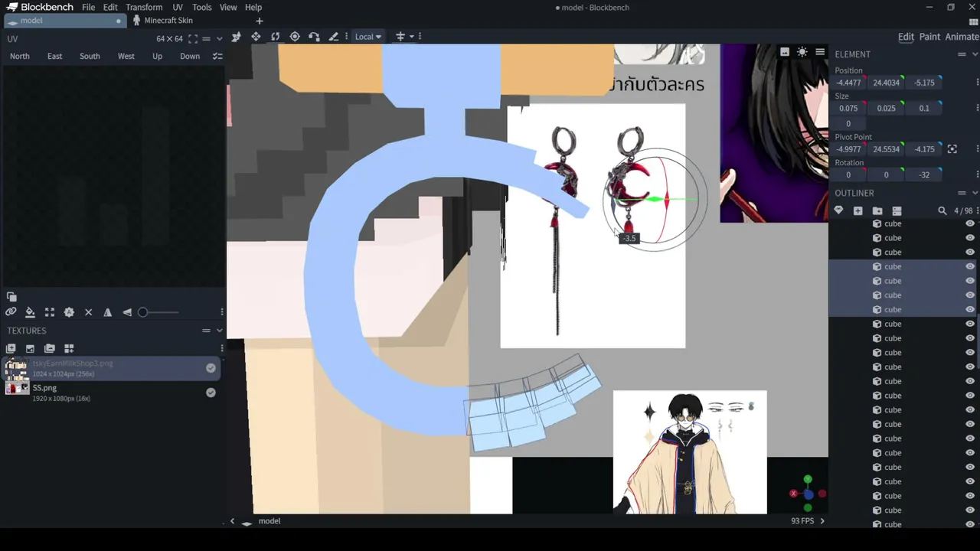Select the Seam tool with brush icon

click(x=333, y=37)
